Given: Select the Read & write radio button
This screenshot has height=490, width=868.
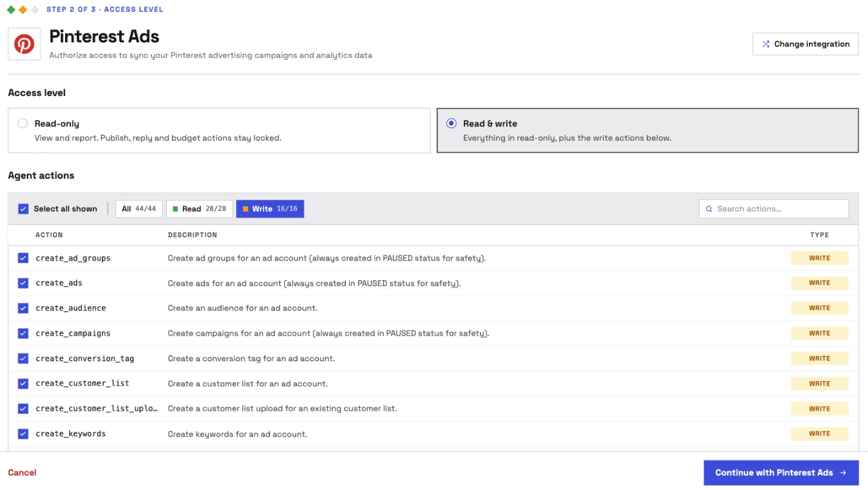Looking at the screenshot, I should (x=451, y=124).
